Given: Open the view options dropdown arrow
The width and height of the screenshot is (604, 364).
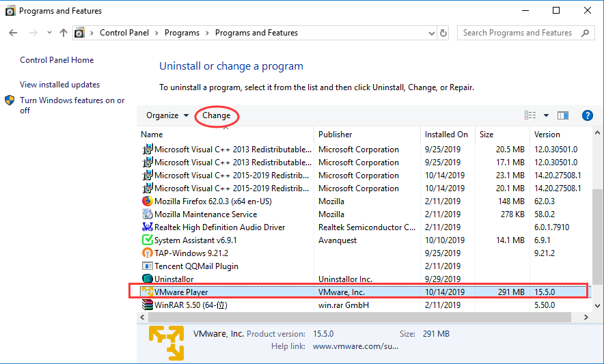Looking at the screenshot, I should 546,115.
